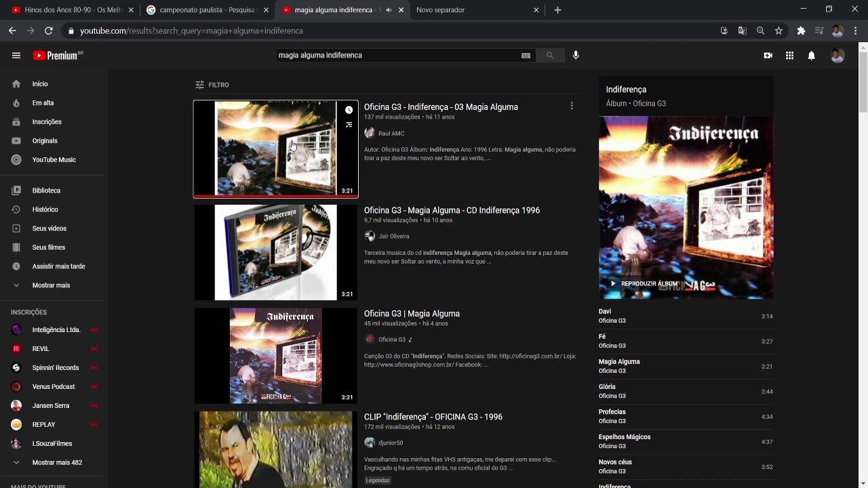
Task: Click the YouTube search input field
Action: point(397,56)
